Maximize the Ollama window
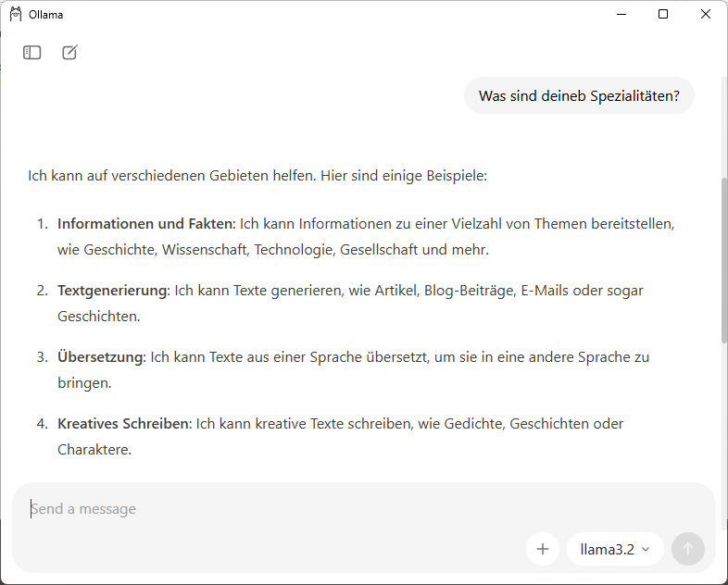728x585 pixels. pos(663,14)
